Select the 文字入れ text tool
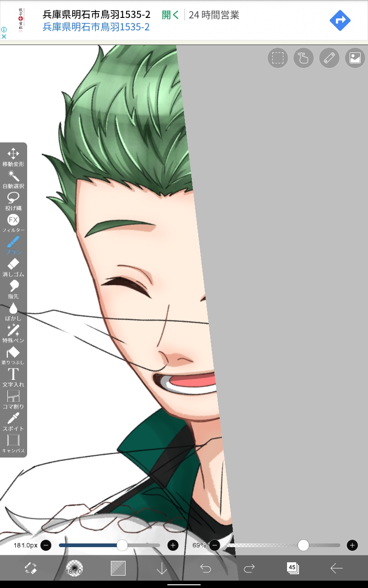 click(x=13, y=378)
